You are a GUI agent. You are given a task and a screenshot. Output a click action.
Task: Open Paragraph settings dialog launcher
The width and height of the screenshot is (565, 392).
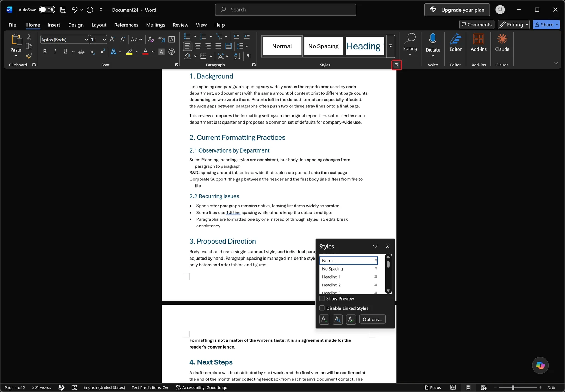254,65
